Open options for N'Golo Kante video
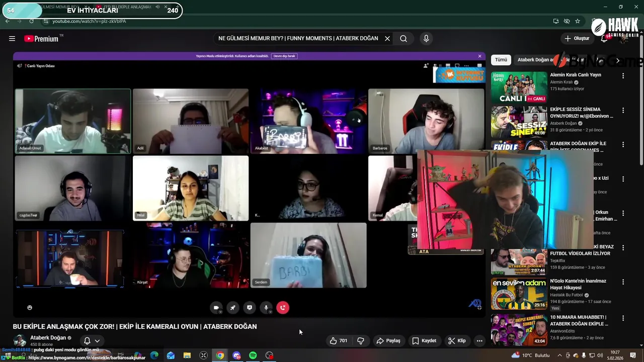 623,282
